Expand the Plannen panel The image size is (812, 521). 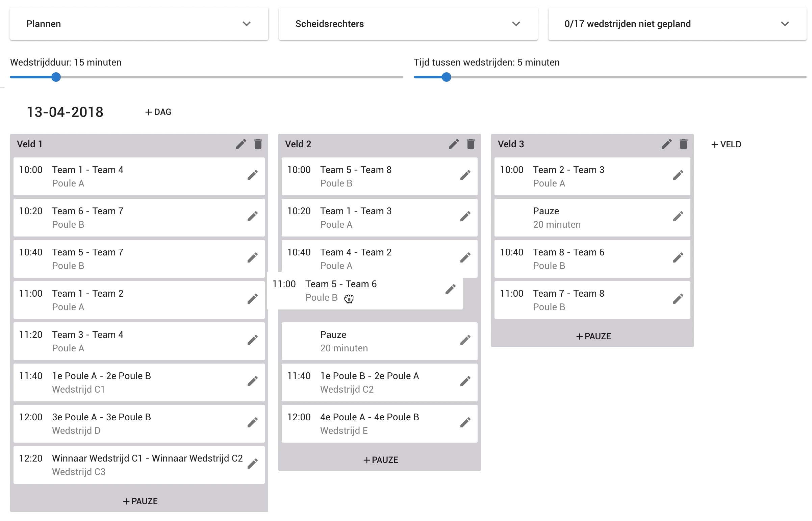139,24
